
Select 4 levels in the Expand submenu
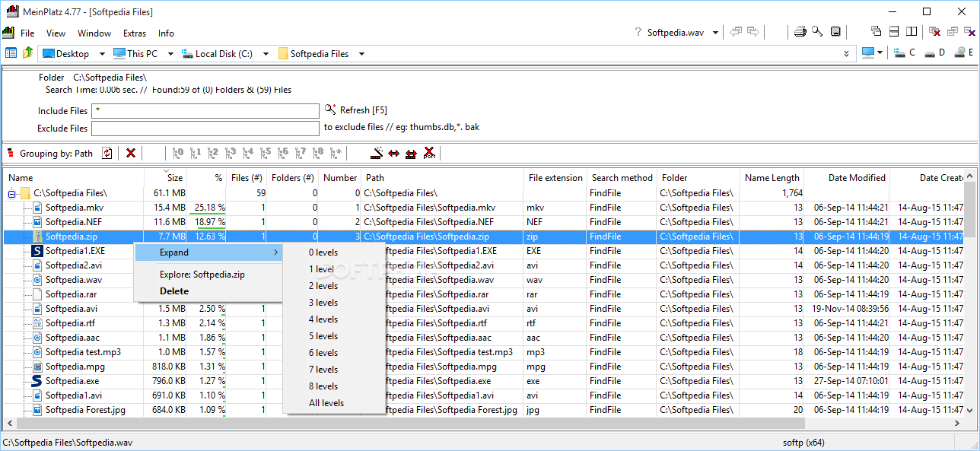click(x=334, y=319)
